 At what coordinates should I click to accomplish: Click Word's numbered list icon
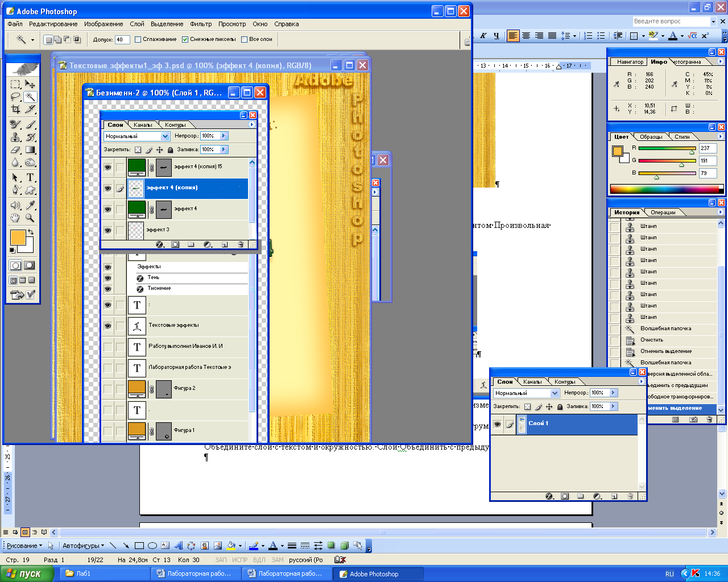(x=589, y=36)
